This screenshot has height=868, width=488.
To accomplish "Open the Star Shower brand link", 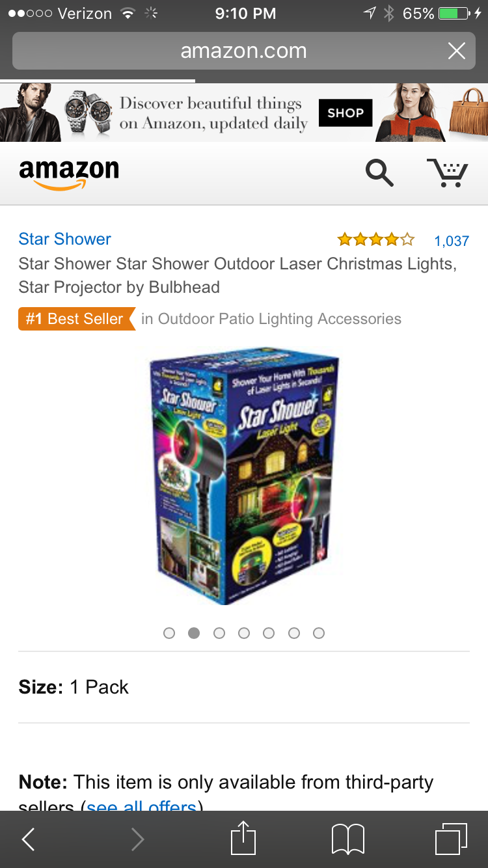I will [x=64, y=239].
